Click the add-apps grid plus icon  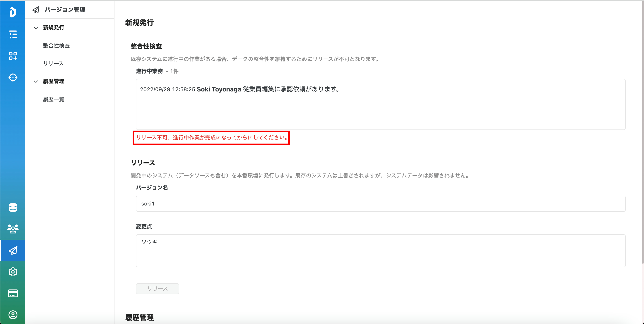click(13, 56)
